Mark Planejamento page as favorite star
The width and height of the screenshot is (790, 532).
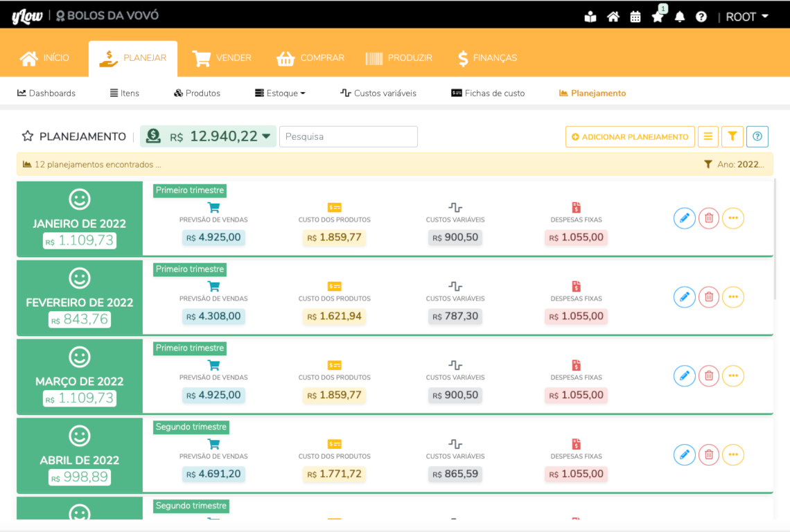[28, 136]
